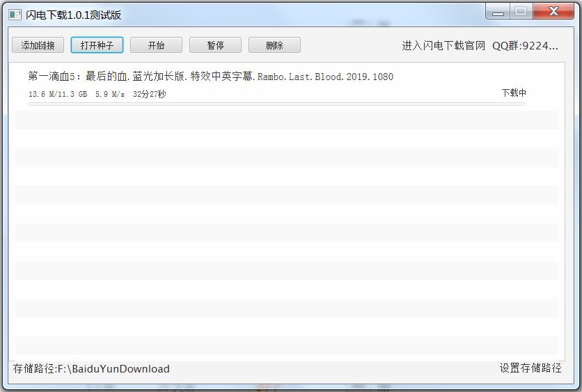Select the Rambo Last Blood download item
This screenshot has height=392, width=582.
210,77
